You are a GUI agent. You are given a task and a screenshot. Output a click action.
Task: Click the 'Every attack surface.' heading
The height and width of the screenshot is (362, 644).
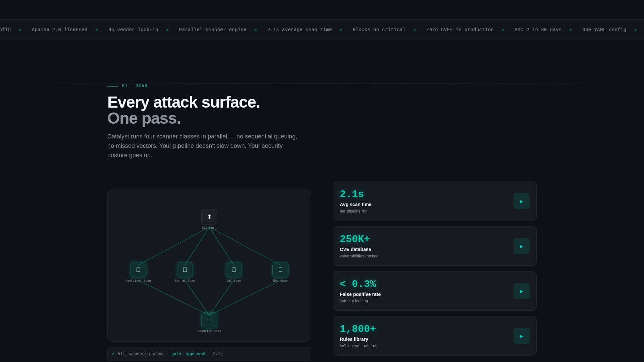(183, 102)
